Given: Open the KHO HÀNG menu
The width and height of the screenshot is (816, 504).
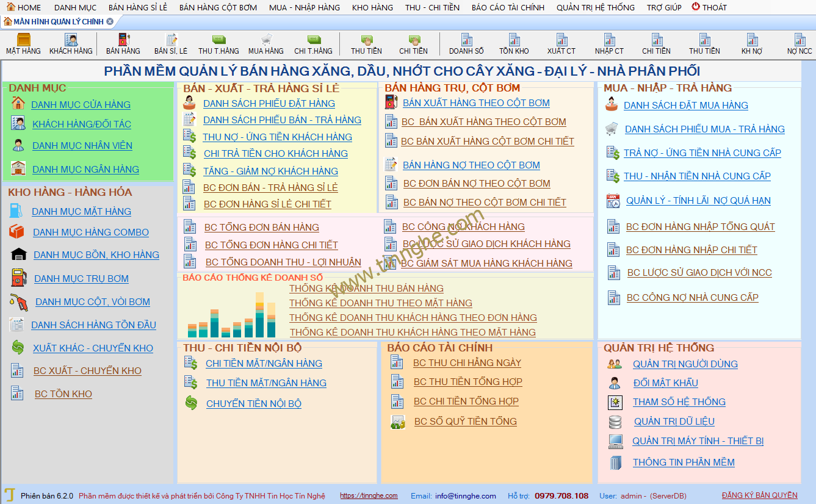Looking at the screenshot, I should coord(372,7).
